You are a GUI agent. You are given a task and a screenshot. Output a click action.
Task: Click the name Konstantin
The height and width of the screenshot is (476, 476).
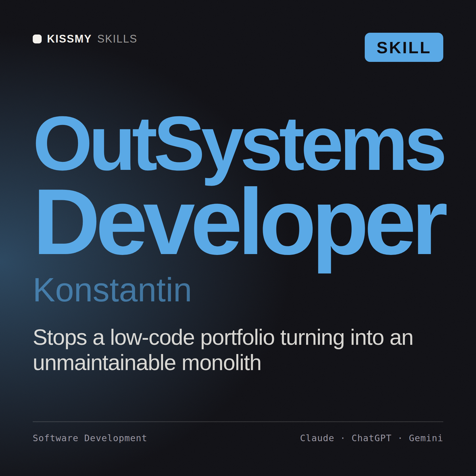tap(112, 290)
